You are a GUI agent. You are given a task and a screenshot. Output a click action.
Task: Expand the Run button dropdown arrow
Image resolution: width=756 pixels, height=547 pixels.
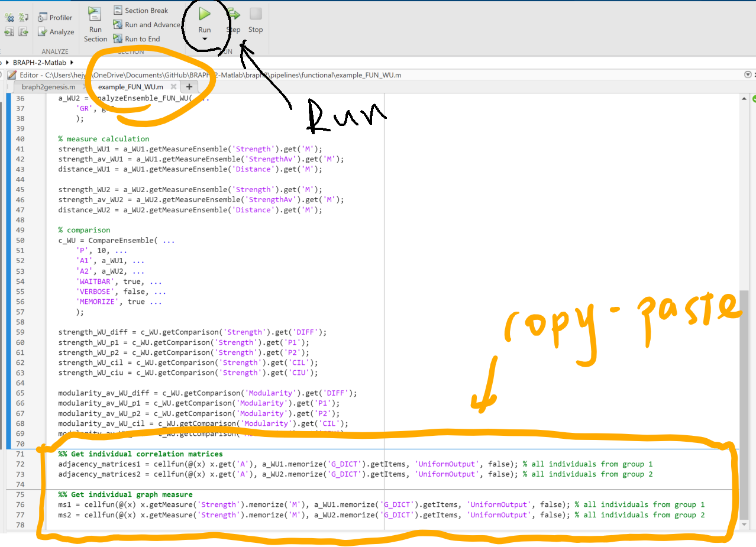click(204, 40)
